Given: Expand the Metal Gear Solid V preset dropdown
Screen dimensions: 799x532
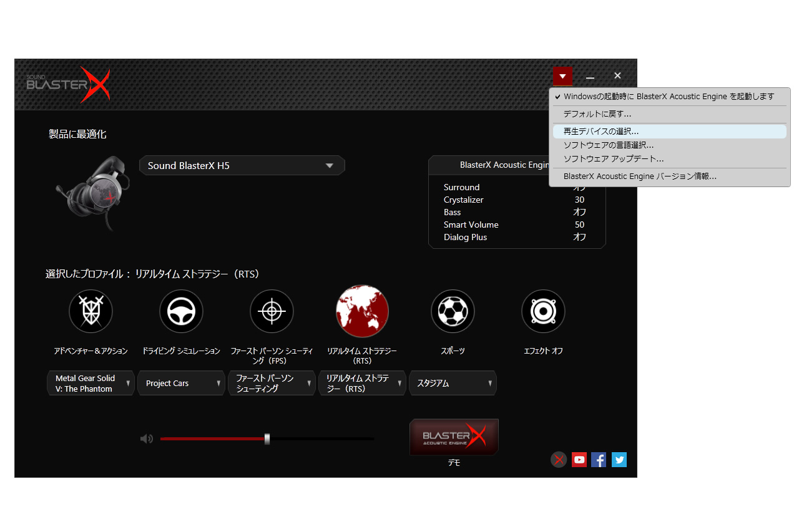Looking at the screenshot, I should (x=91, y=383).
